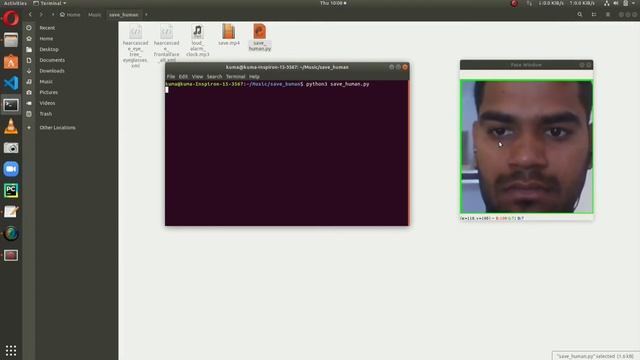Open the text editor dock icon
640x360 pixels.
(11, 212)
